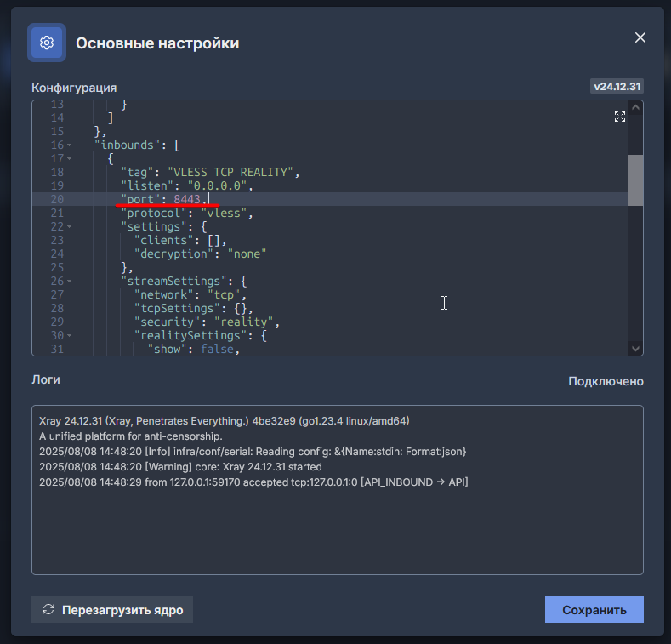Collapse the "inbounds" array on line 16
The image size is (671, 644).
(x=69, y=145)
